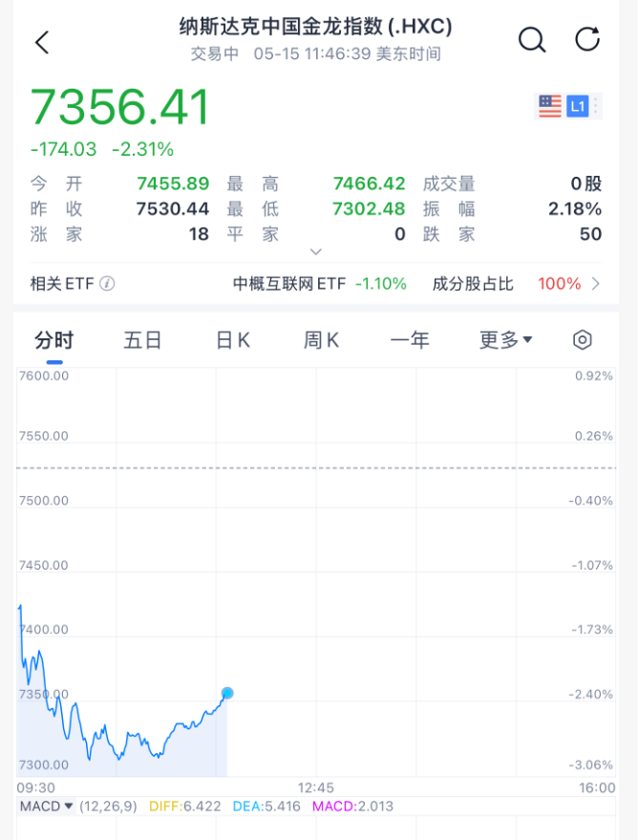
Task: Click the L1 quote level badge
Action: (577, 106)
